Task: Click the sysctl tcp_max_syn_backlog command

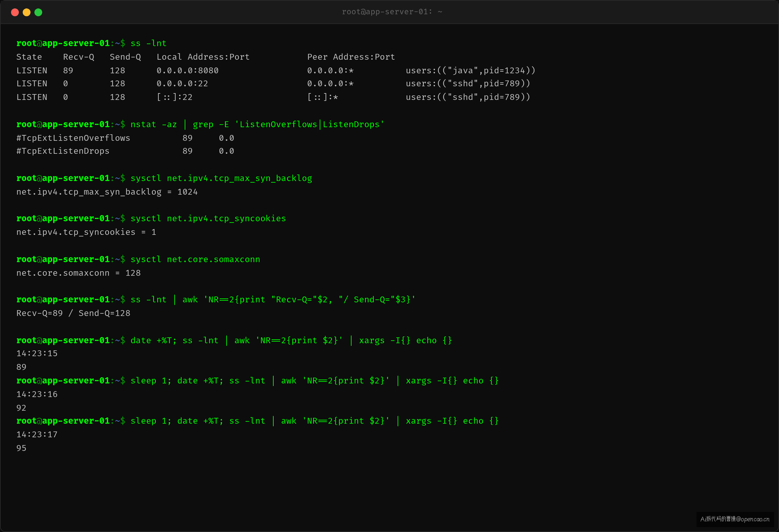Action: click(221, 178)
